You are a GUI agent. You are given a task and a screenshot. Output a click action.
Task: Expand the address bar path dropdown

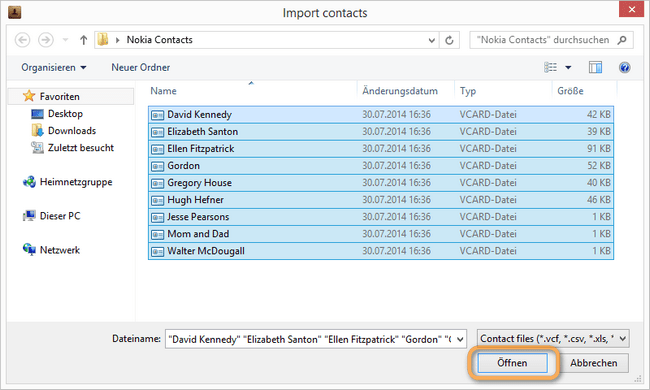[432, 40]
